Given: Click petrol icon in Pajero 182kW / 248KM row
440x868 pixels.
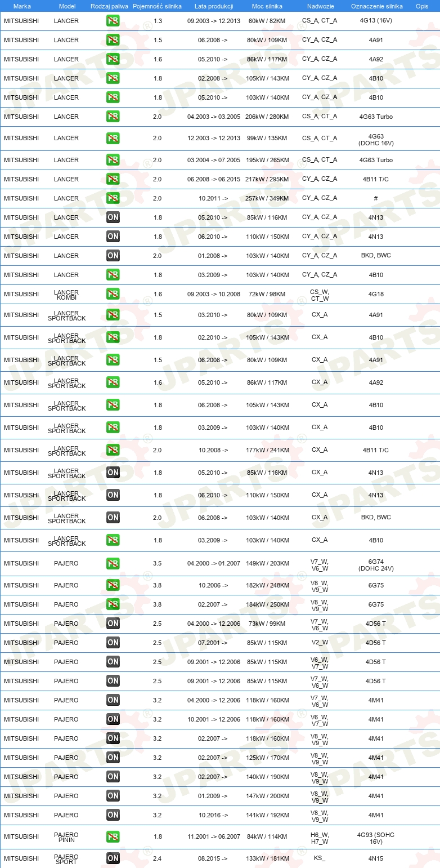Looking at the screenshot, I should coord(113,585).
